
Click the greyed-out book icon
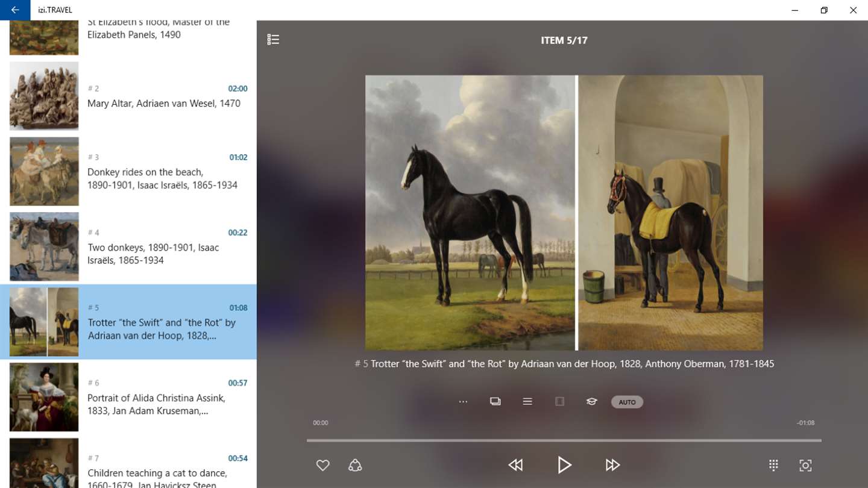tap(559, 402)
